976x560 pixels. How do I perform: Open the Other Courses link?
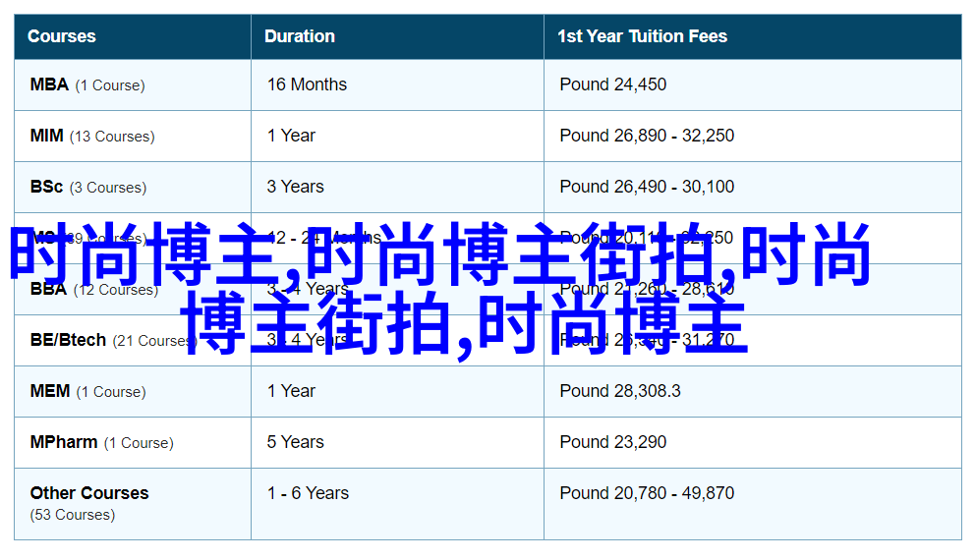89,493
